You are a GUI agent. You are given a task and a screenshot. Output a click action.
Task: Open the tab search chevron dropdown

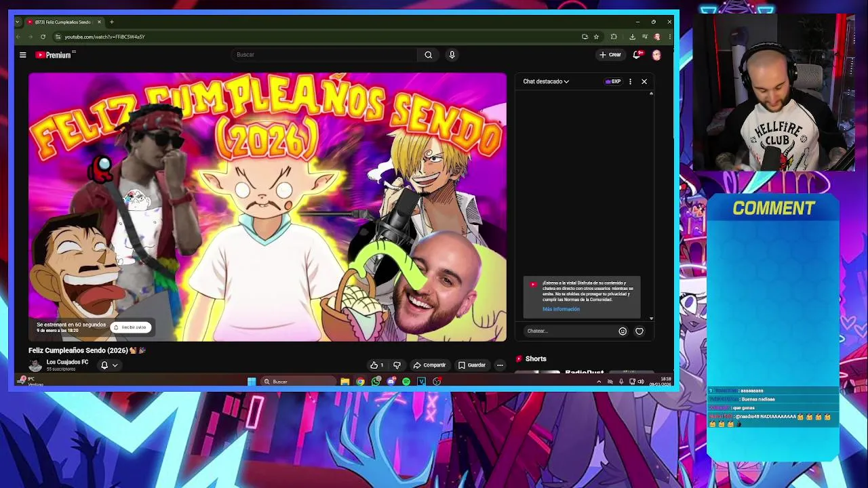[x=17, y=22]
